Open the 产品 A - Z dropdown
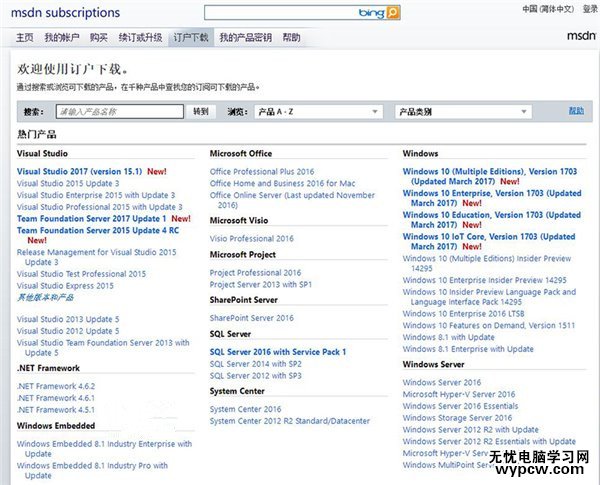Screen dimensions: 600x485 tap(318, 112)
